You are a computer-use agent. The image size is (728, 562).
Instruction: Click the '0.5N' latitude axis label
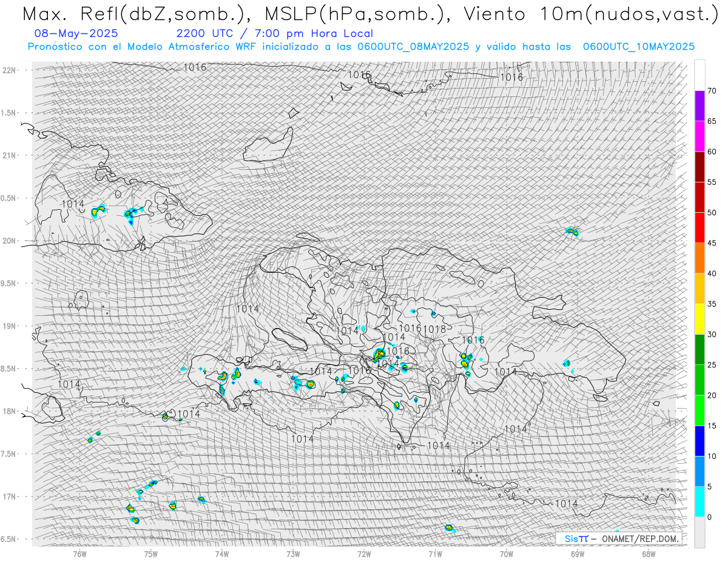(9, 198)
